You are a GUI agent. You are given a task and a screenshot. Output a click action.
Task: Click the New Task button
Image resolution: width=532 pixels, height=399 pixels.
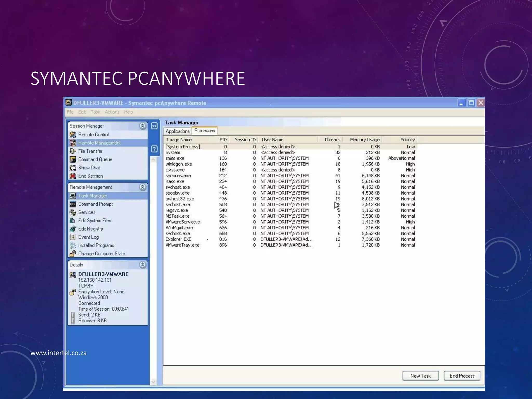coord(421,376)
